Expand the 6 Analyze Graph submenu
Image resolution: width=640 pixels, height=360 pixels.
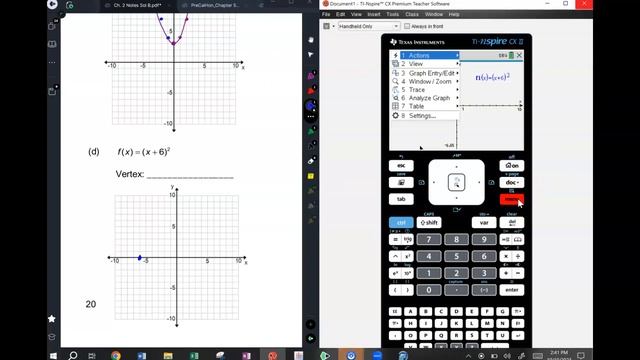coord(425,98)
